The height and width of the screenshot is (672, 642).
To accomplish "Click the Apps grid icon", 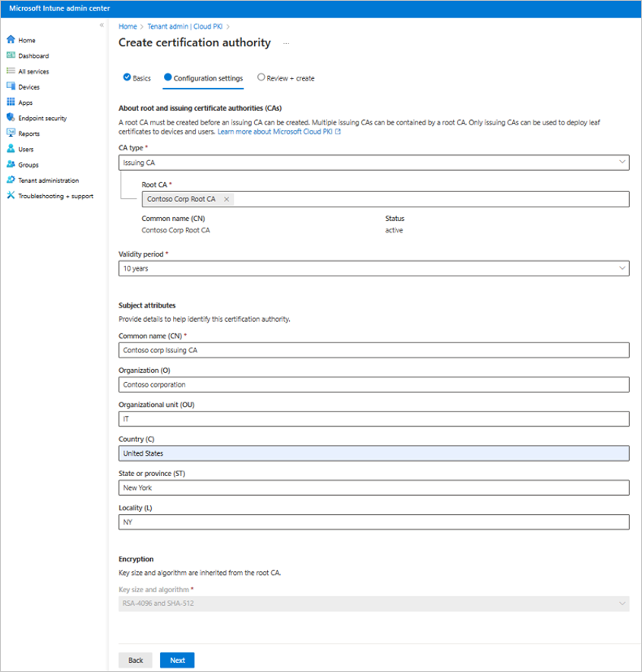I will (x=11, y=103).
